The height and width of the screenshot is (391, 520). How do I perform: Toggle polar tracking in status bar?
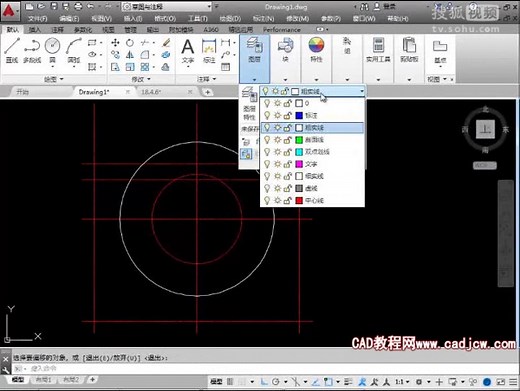pyautogui.click(x=276, y=382)
